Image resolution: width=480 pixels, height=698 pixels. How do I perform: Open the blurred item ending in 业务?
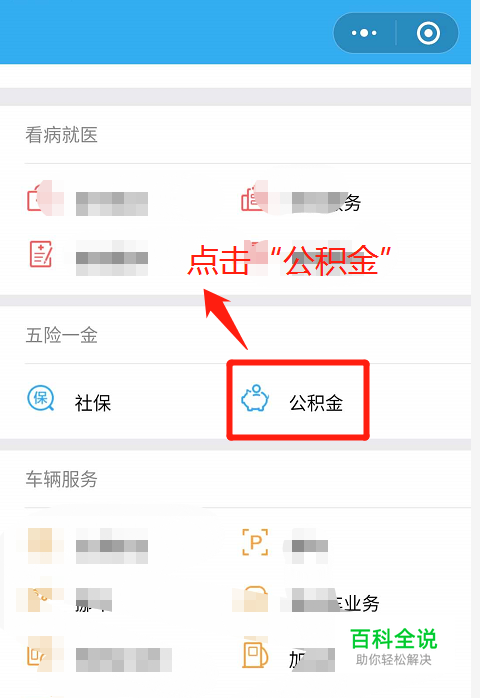pyautogui.click(x=335, y=602)
